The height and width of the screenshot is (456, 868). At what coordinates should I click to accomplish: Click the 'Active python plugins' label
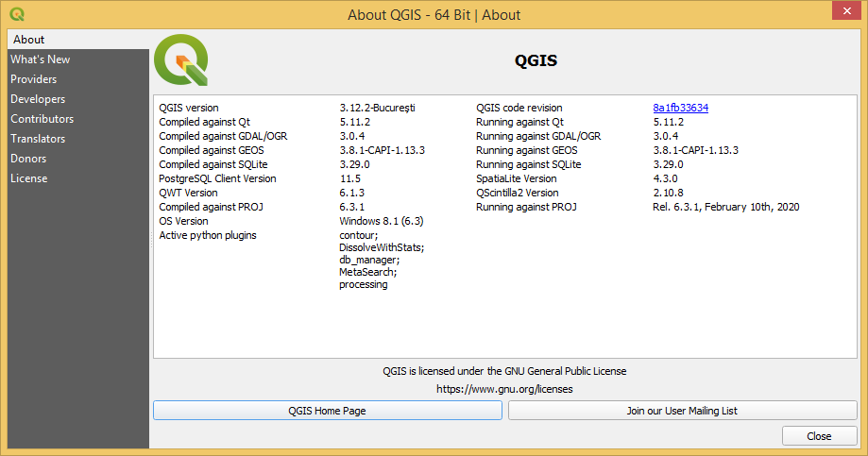coord(208,235)
